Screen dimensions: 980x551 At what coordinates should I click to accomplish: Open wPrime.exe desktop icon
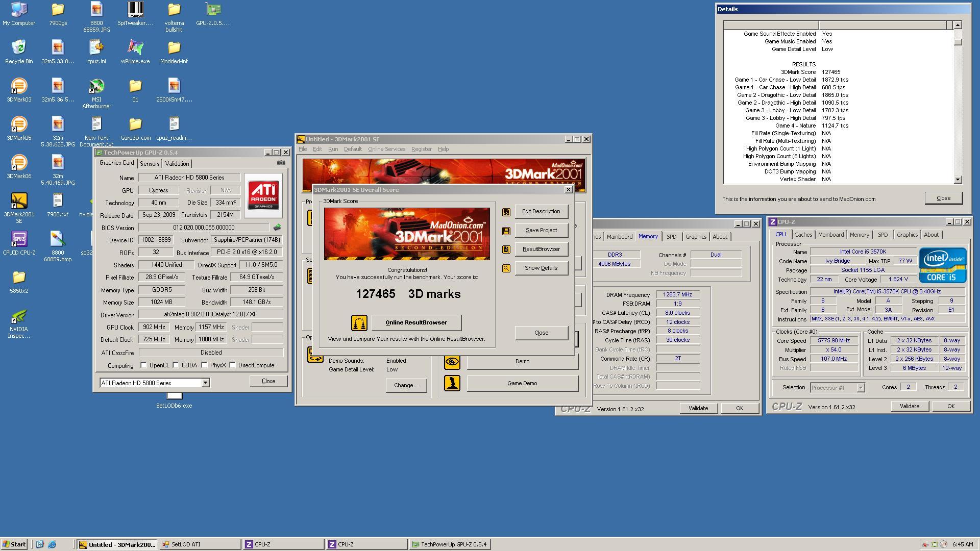point(135,52)
